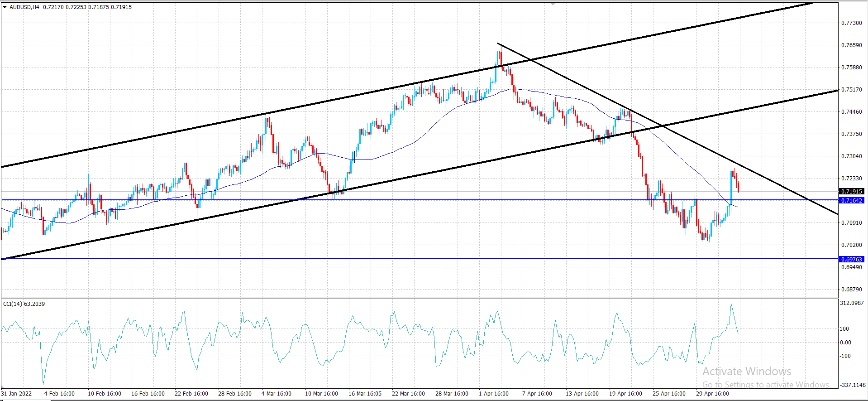This screenshot has height=401, width=868.
Task: Click the AUDUSD,H4 chart symbol label
Action: [x=24, y=7]
